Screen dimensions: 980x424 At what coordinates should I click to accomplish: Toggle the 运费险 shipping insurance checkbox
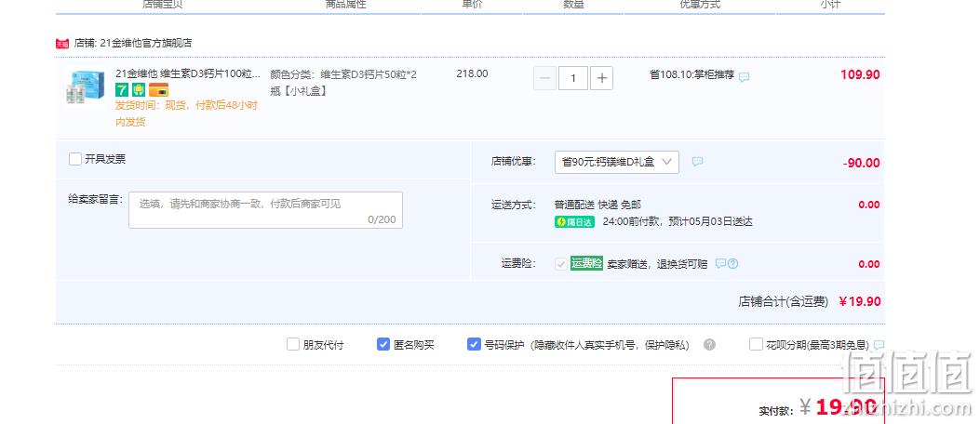tap(560, 263)
